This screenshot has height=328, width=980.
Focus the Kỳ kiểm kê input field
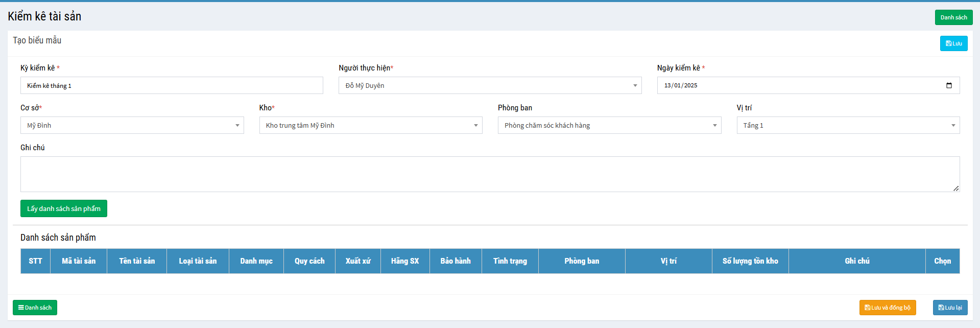[x=172, y=85]
